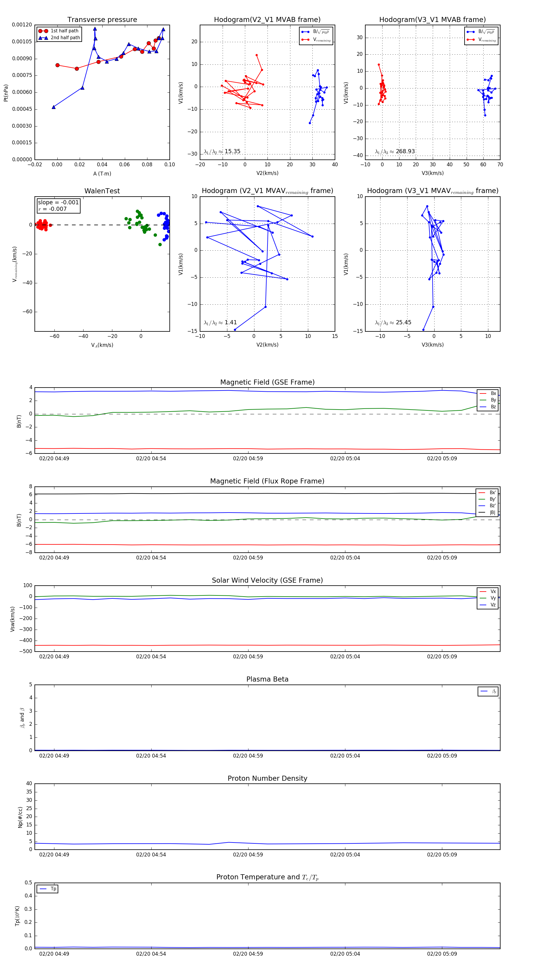Click the 'Transverse pressure' plot title
This screenshot has height=980, width=535.
coord(102,20)
